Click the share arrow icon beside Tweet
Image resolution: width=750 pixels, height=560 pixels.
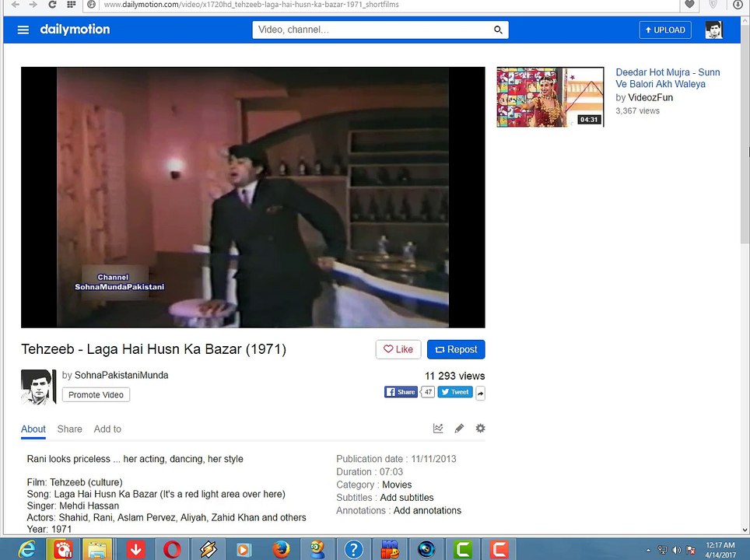[x=480, y=393]
